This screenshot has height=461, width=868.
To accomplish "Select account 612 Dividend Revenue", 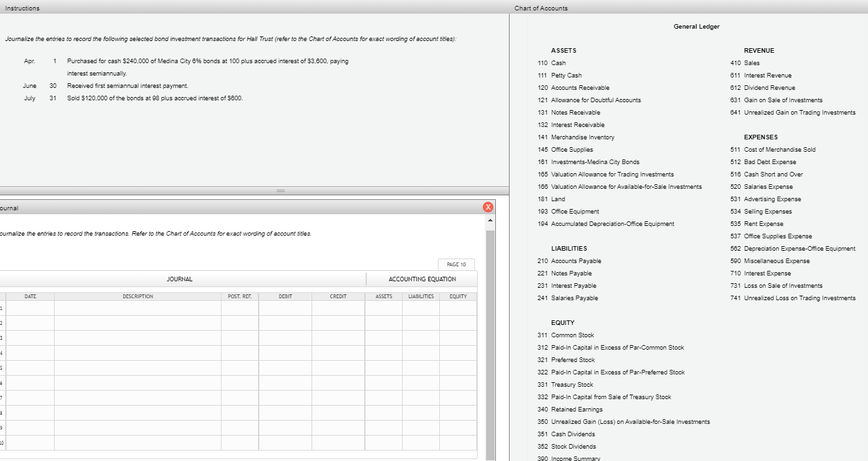I will [x=763, y=88].
